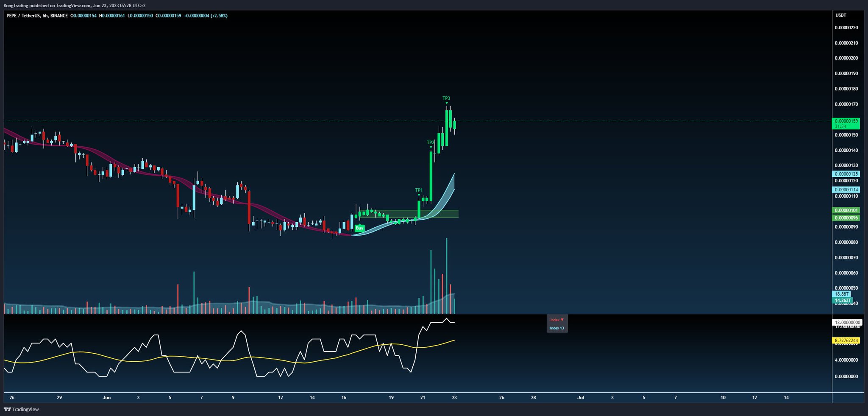Click the 19 date label on time axis
The height and width of the screenshot is (416, 868).
point(391,398)
